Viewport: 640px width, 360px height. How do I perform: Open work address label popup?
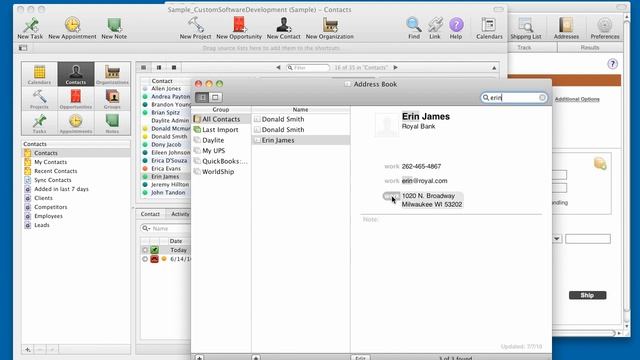coord(391,196)
